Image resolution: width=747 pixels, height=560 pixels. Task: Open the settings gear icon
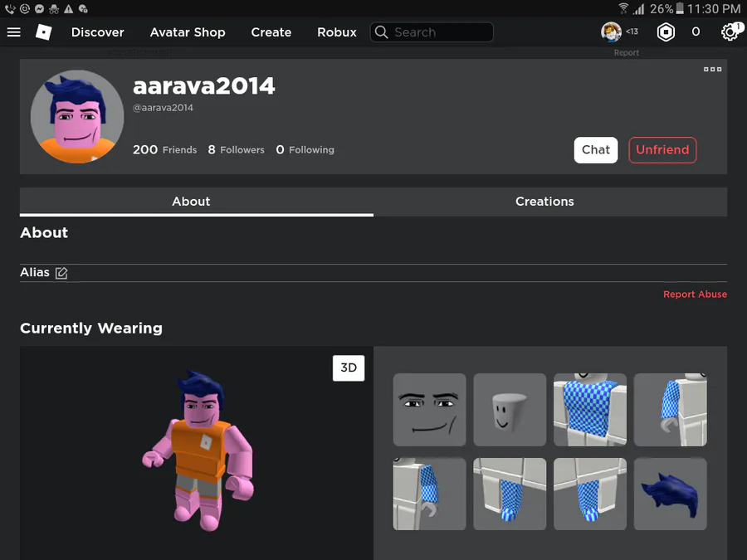tap(730, 32)
